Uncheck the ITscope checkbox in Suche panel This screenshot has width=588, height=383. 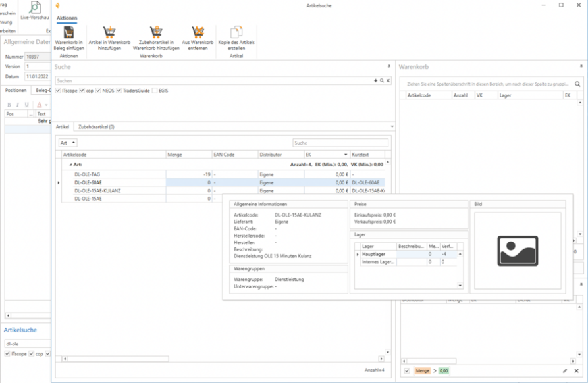(x=59, y=91)
